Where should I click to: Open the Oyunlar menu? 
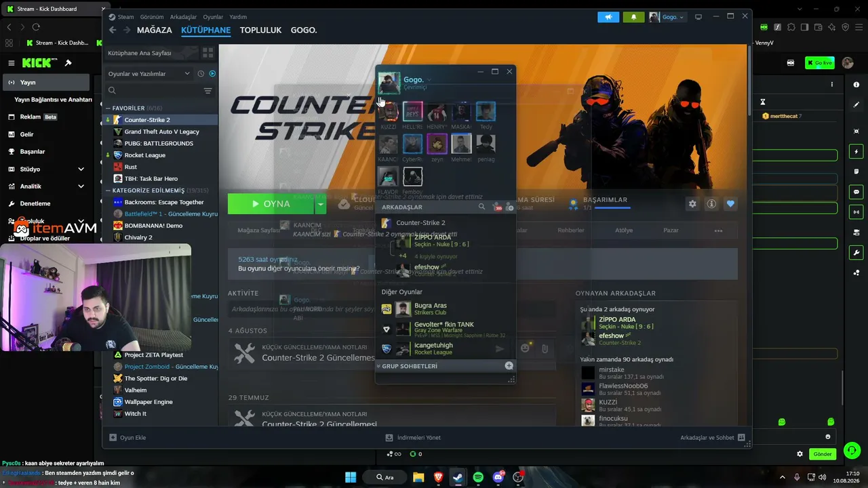click(213, 17)
